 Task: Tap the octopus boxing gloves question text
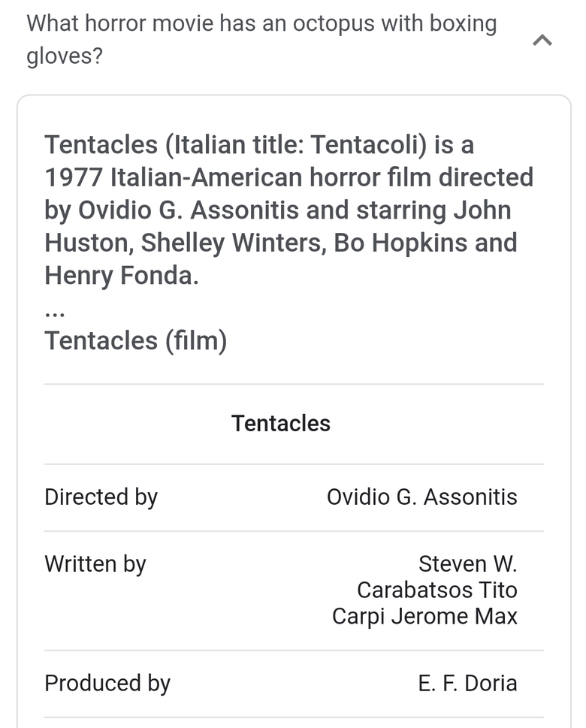tap(261, 40)
